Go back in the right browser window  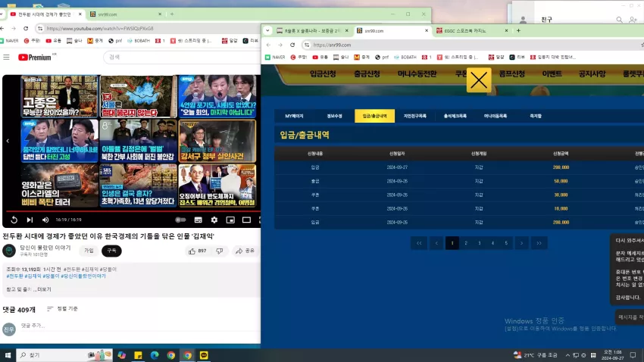tap(269, 45)
